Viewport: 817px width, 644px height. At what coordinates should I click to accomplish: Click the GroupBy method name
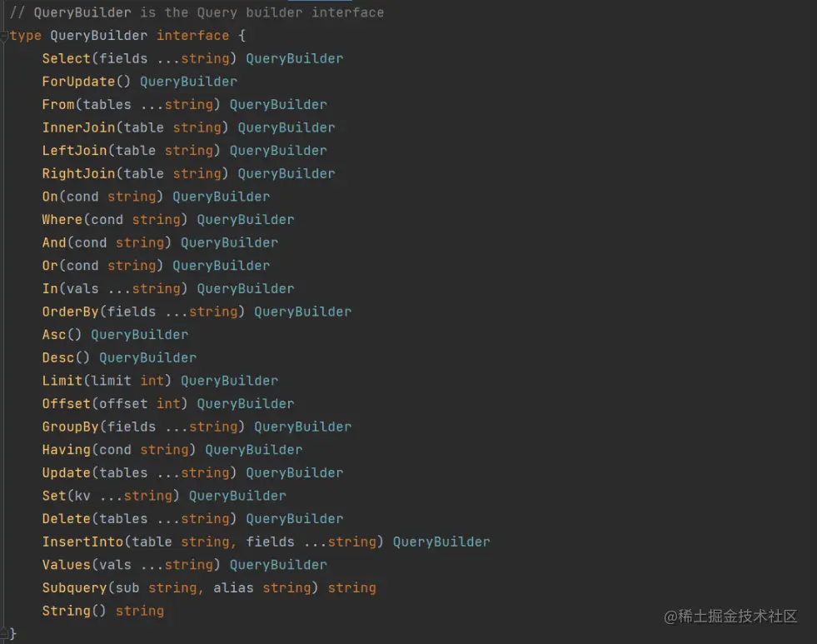(x=70, y=427)
